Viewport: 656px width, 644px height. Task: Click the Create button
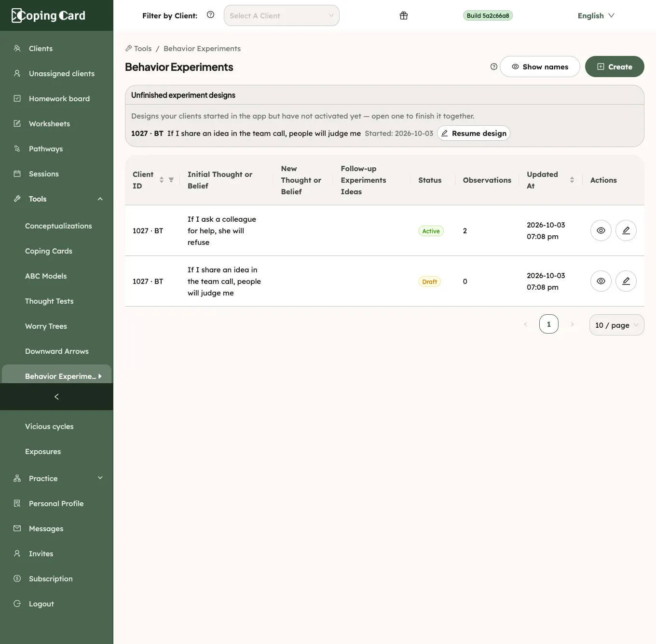(615, 67)
